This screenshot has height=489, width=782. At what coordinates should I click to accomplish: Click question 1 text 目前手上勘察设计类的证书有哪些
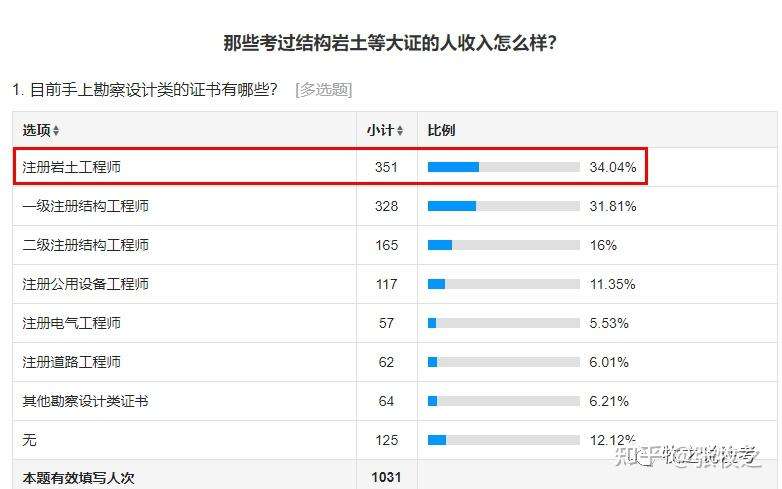click(145, 90)
